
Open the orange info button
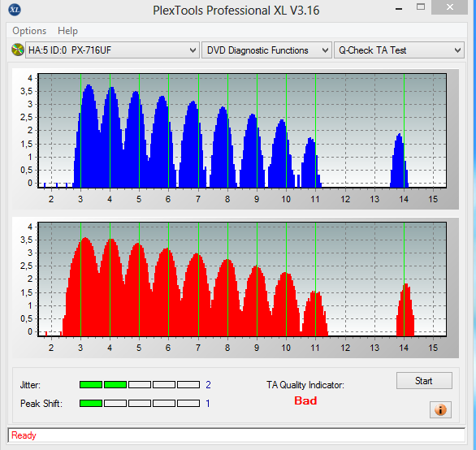[440, 410]
